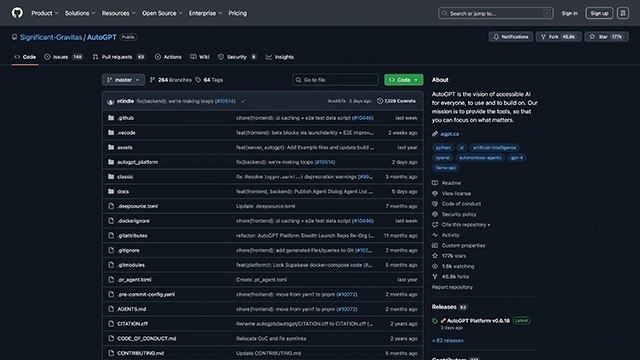This screenshot has width=640, height=360.
Task: Click the fork icon beside 45.9k forks
Action: point(435,277)
